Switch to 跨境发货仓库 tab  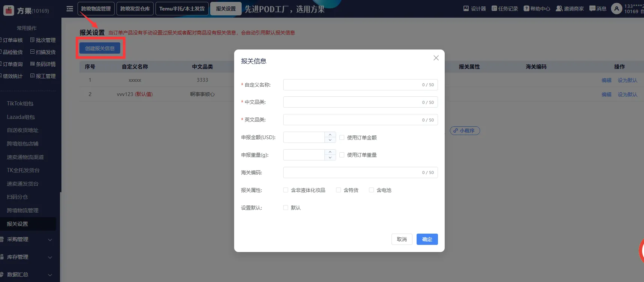(x=135, y=9)
